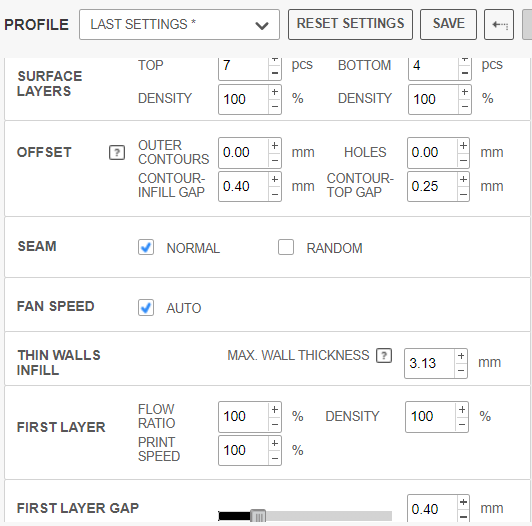532x526 pixels.
Task: Decrease BOTTOM density with minus stepper
Action: 464,107
